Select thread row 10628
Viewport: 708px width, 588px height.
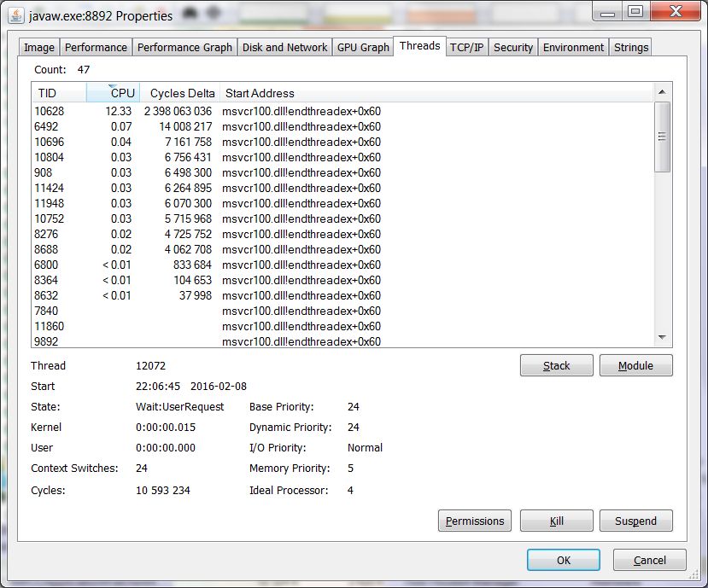[x=342, y=111]
